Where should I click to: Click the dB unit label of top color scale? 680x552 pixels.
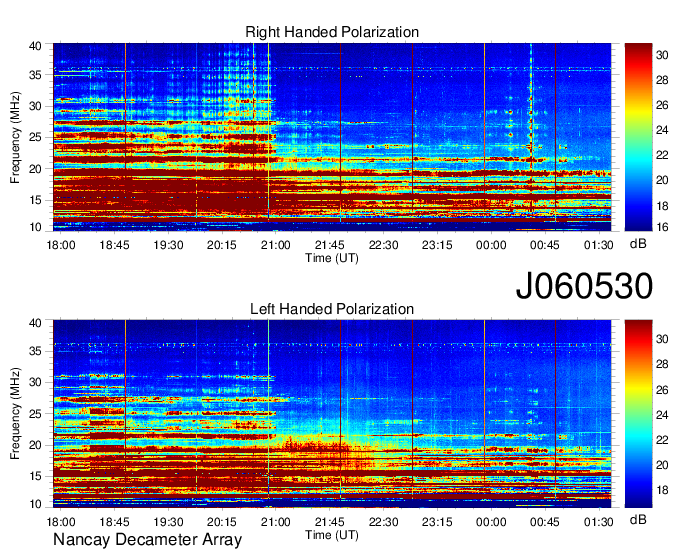(x=638, y=244)
